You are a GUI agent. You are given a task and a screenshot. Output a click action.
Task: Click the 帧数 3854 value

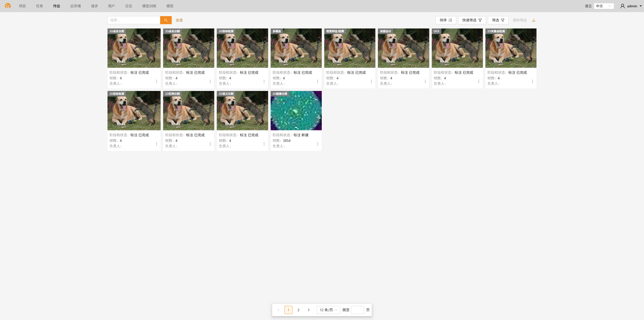pos(287,141)
